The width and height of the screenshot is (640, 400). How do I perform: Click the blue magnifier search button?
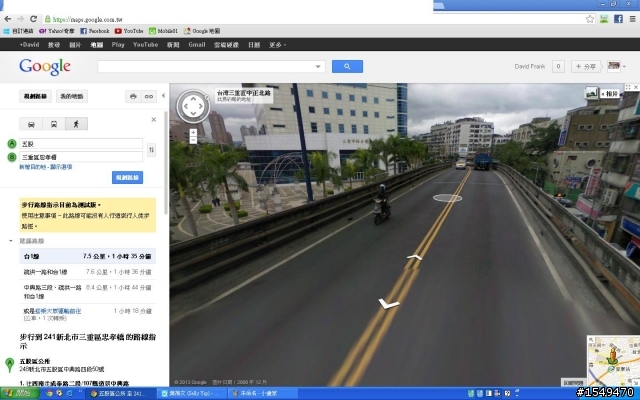tap(347, 67)
